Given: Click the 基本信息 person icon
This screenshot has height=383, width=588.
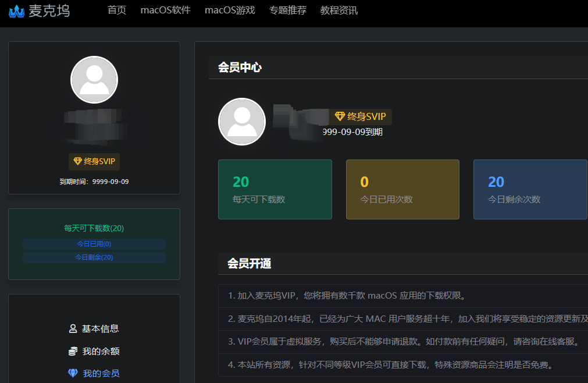Looking at the screenshot, I should [73, 329].
